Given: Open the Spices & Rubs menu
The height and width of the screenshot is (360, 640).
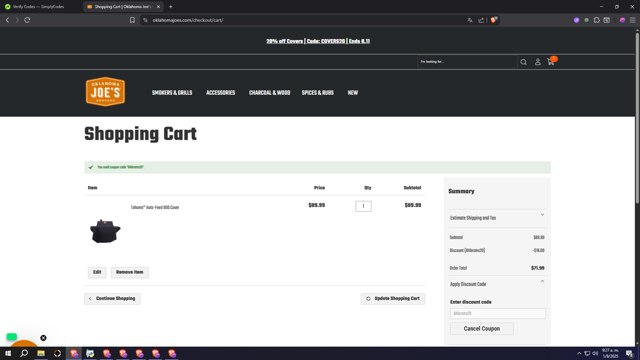Looking at the screenshot, I should click(318, 93).
